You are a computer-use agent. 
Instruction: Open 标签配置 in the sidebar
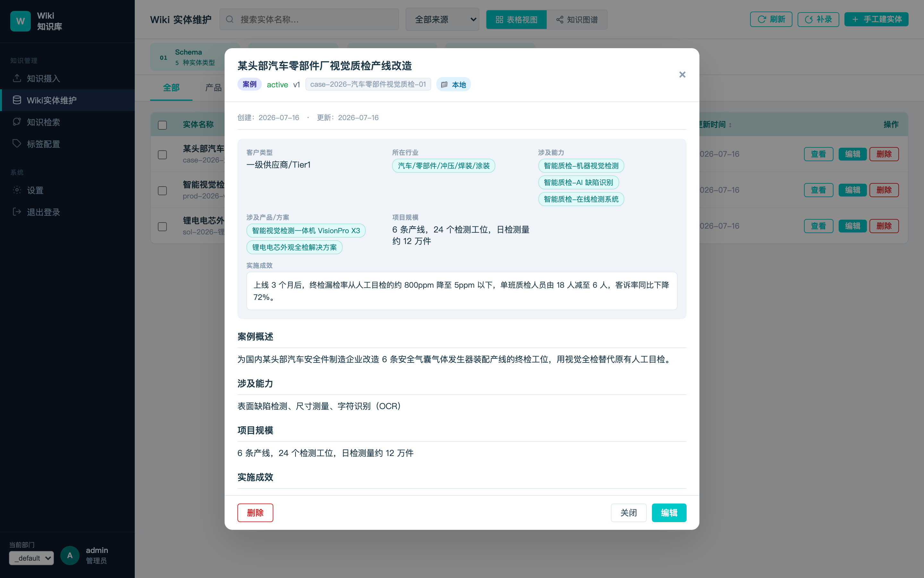coord(67,143)
